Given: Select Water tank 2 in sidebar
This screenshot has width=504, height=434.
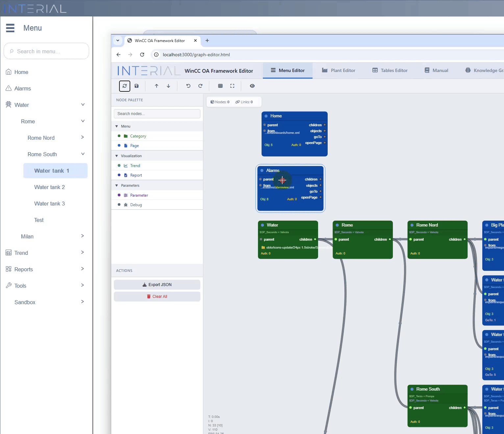Looking at the screenshot, I should 49,187.
